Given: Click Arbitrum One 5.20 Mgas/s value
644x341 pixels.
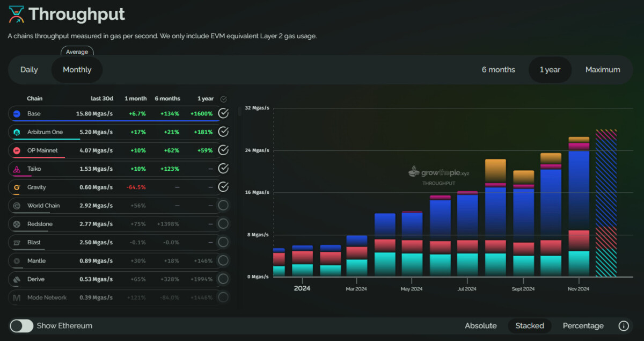Looking at the screenshot, I should click(x=96, y=132).
